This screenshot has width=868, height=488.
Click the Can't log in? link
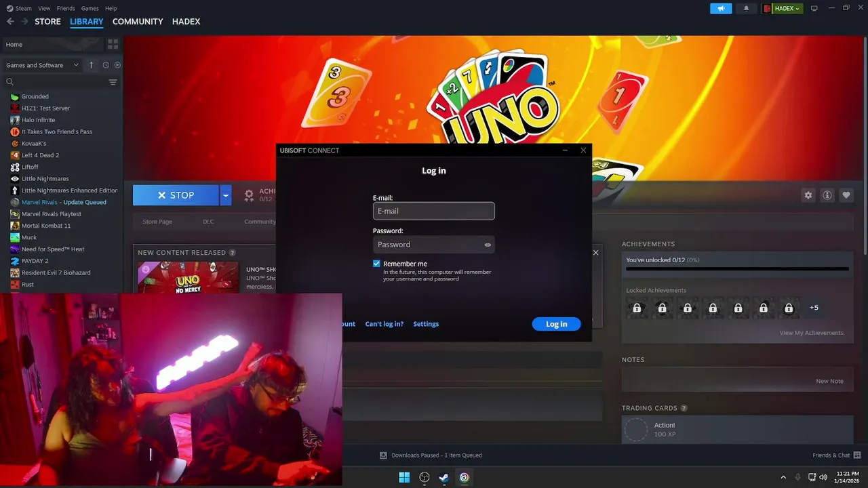[384, 324]
